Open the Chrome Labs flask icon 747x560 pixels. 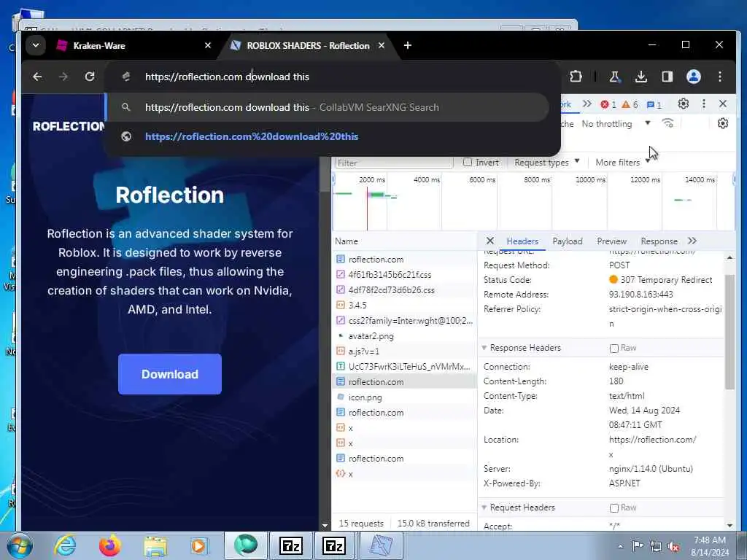pos(614,77)
